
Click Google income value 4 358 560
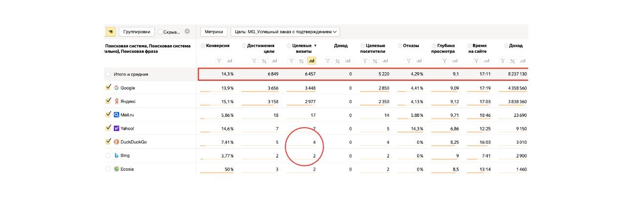[x=517, y=88]
